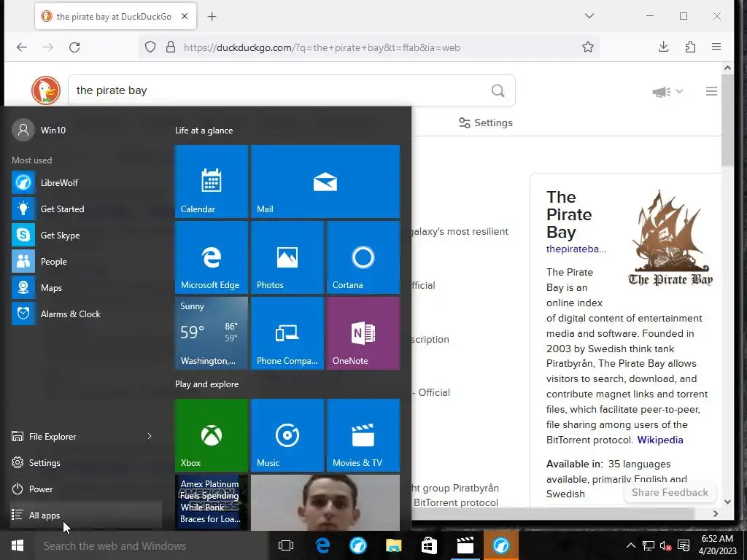The height and width of the screenshot is (560, 747).
Task: Launch the OneNote tile
Action: [363, 332]
